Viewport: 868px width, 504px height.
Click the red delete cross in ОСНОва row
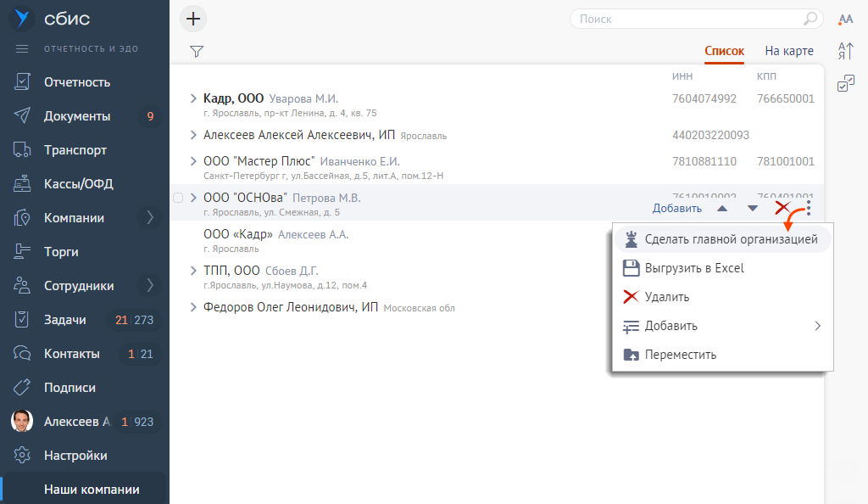click(782, 208)
